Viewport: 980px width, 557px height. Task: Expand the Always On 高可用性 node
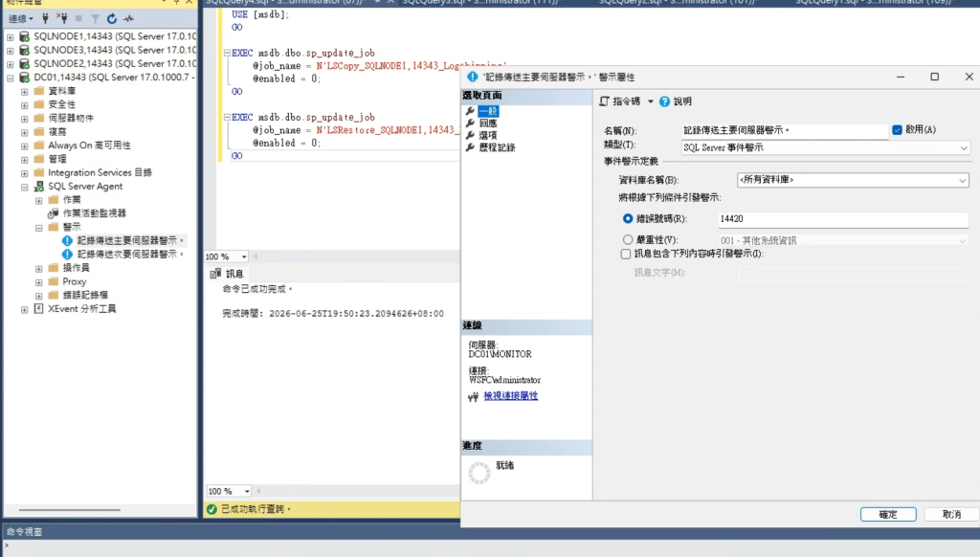[x=24, y=146]
